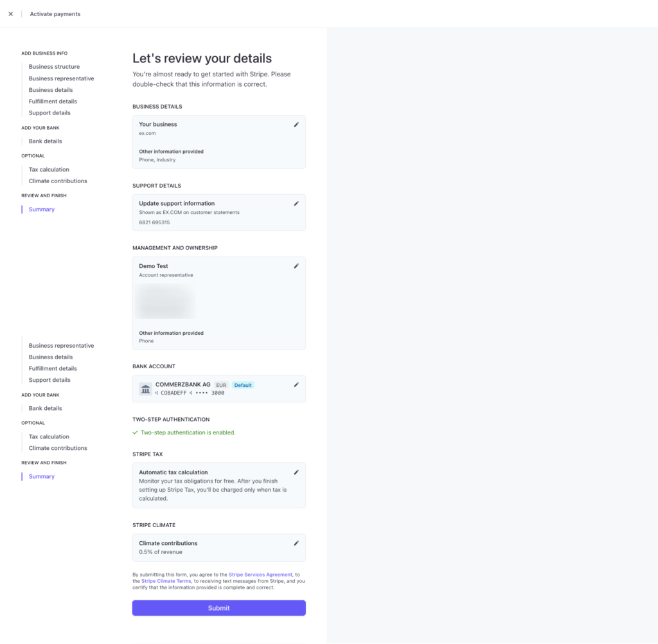Go to Business structure step
658x644 pixels.
pyautogui.click(x=54, y=67)
